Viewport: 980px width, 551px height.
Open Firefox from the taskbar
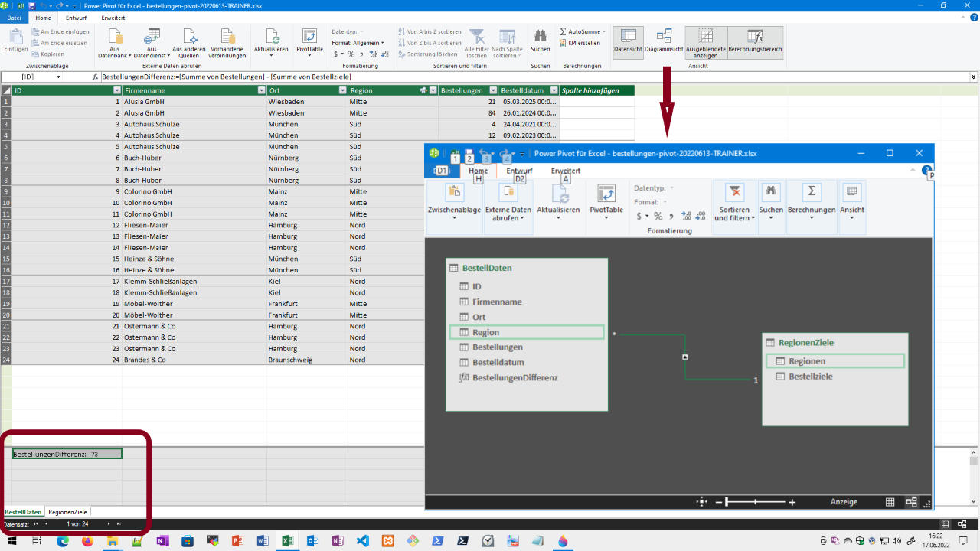(87, 541)
